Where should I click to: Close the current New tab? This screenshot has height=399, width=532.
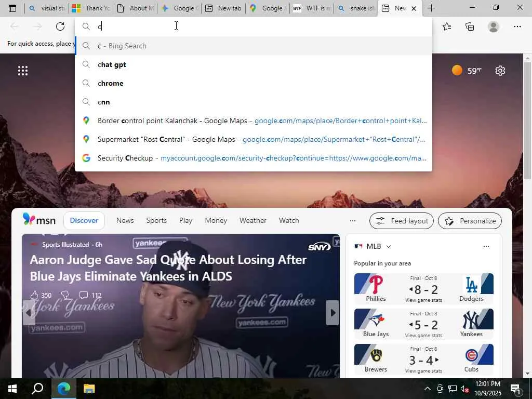click(x=414, y=8)
